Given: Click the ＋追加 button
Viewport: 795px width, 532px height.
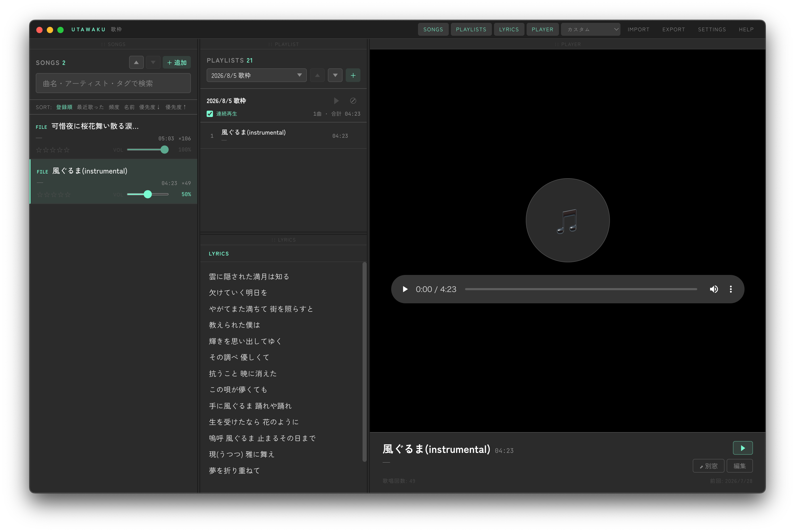Looking at the screenshot, I should coord(177,63).
